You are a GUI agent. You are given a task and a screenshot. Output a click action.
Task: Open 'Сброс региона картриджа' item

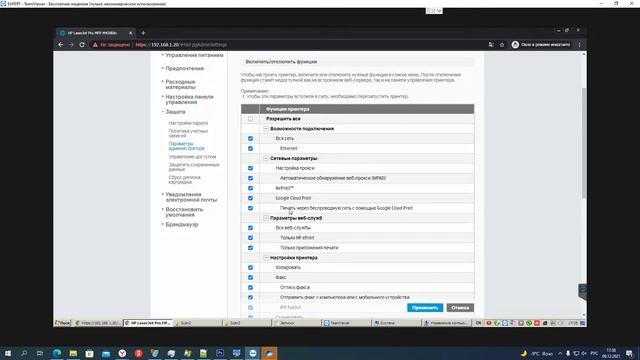[184, 180]
